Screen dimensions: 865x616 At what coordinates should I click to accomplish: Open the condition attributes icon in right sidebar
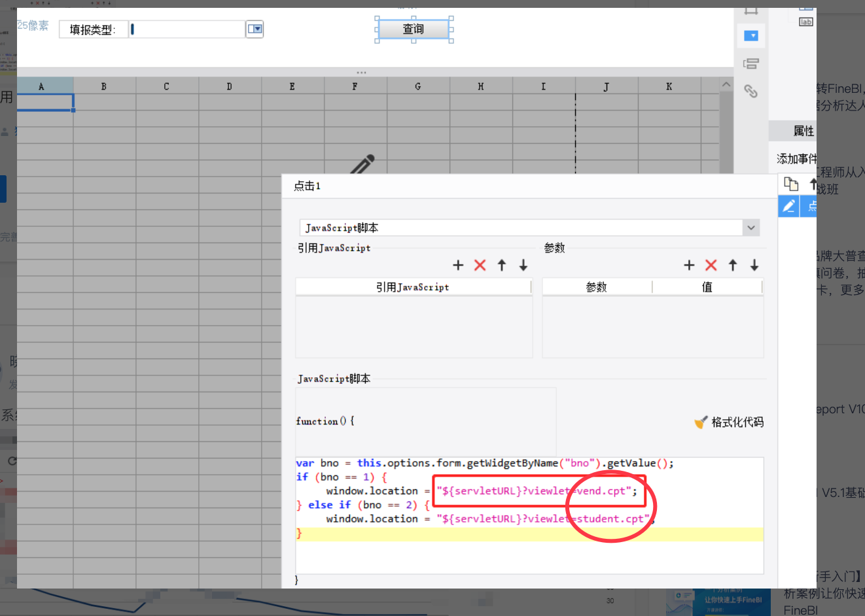tap(751, 63)
